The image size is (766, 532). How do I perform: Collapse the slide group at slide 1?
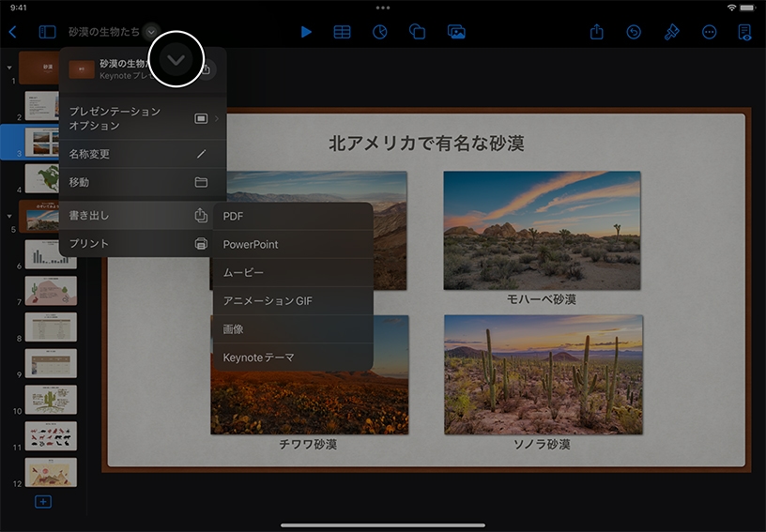click(x=9, y=68)
